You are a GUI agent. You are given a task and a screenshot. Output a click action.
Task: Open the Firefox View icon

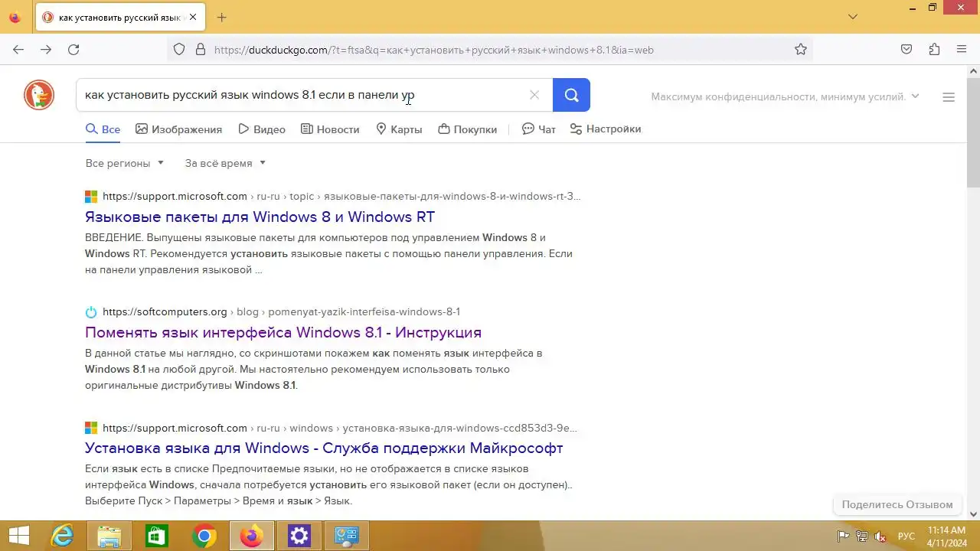(15, 17)
